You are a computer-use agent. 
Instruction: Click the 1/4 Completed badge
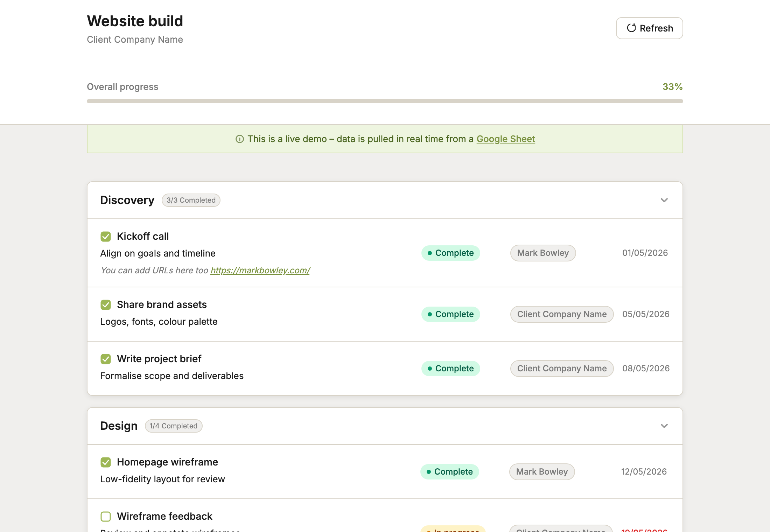[174, 426]
